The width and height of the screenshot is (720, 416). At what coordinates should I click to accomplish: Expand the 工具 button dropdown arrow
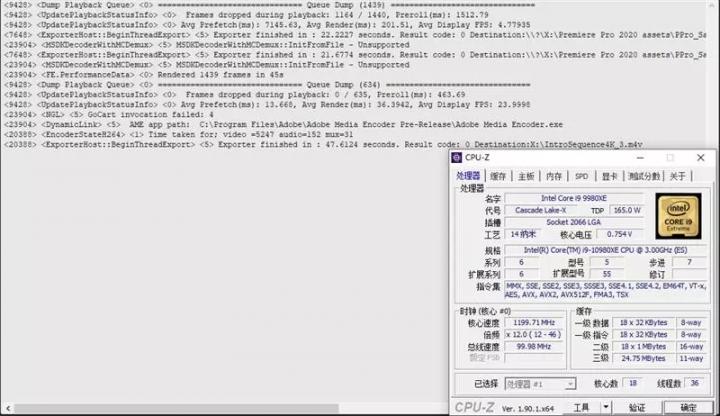point(606,407)
